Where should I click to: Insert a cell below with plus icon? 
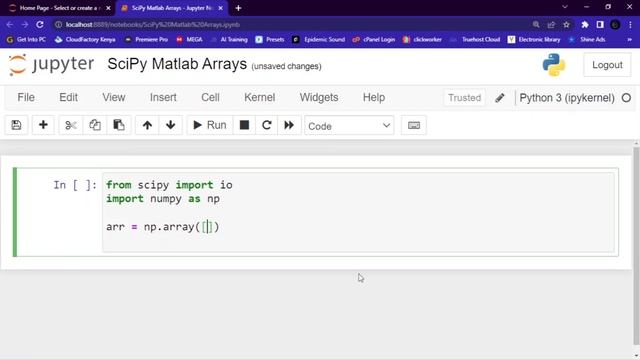coord(43,125)
